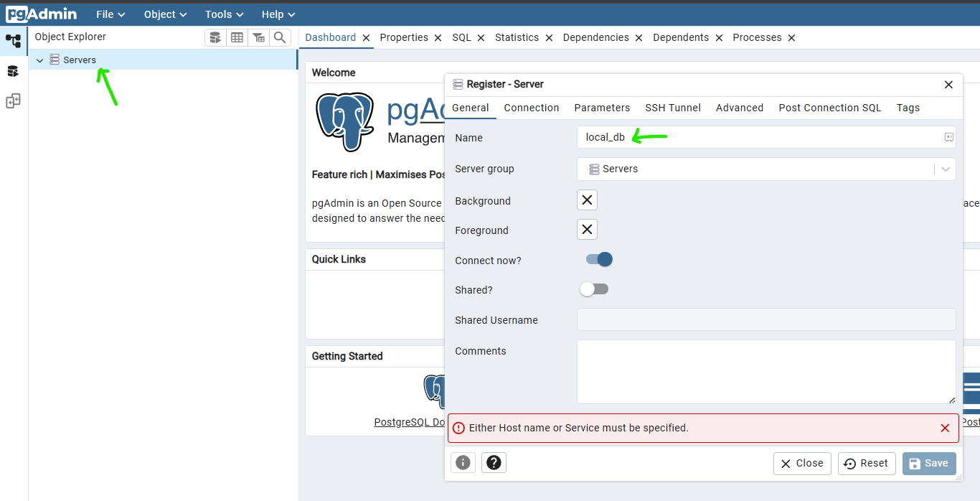This screenshot has width=980, height=501.
Task: Open the Tools menu
Action: 224,14
